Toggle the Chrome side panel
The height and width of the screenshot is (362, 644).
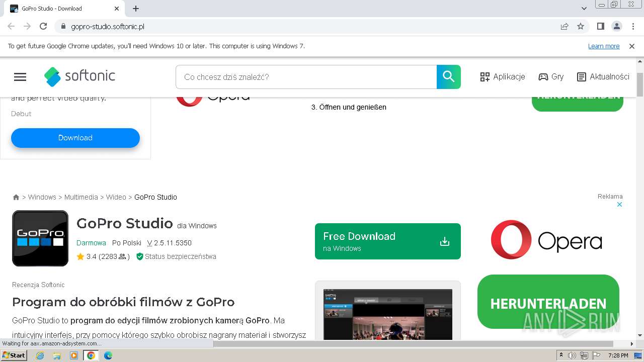(600, 26)
